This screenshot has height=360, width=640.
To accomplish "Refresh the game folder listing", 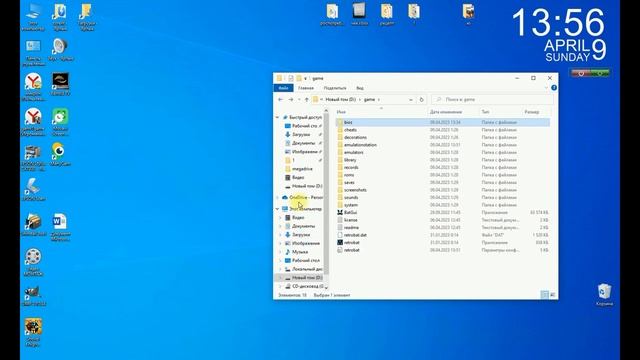I will pyautogui.click(x=422, y=100).
